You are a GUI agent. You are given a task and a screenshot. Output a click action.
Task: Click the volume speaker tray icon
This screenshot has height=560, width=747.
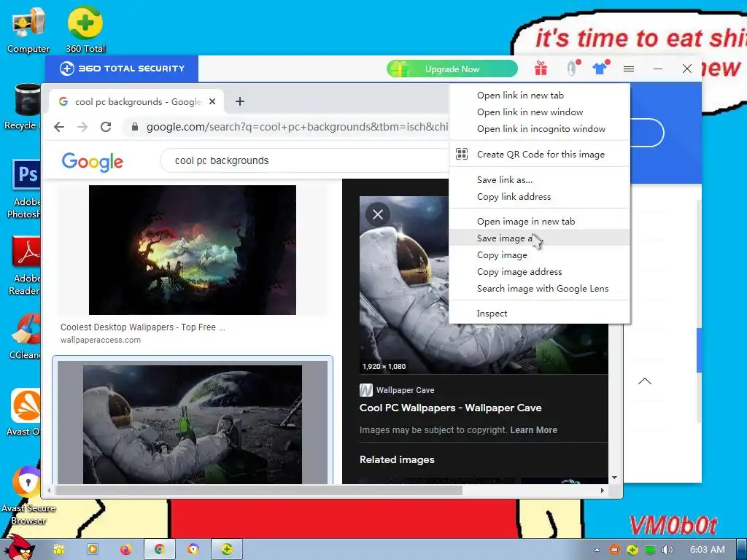pyautogui.click(x=667, y=550)
